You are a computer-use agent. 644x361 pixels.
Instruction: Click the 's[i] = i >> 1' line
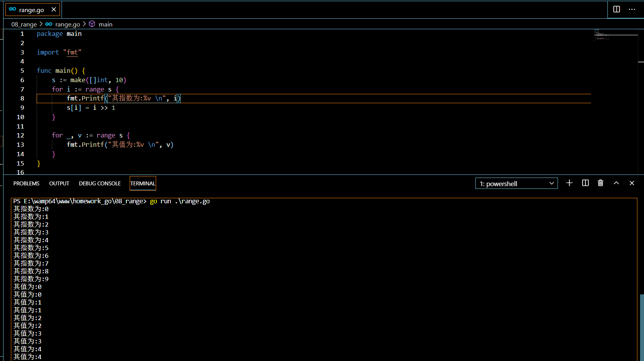(x=91, y=108)
